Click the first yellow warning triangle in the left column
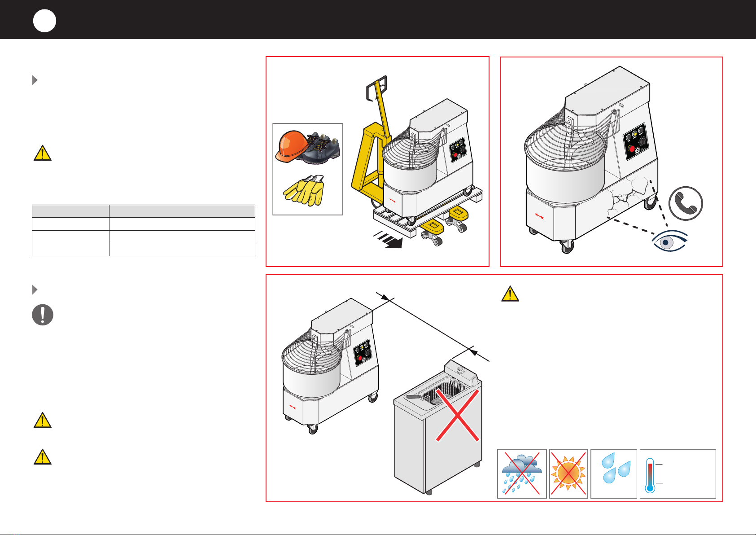The image size is (756, 535). (43, 153)
